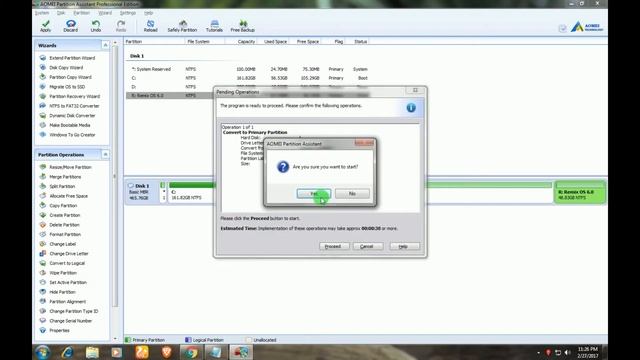Click the Capacity column header
The image size is (640, 360).
point(246,42)
